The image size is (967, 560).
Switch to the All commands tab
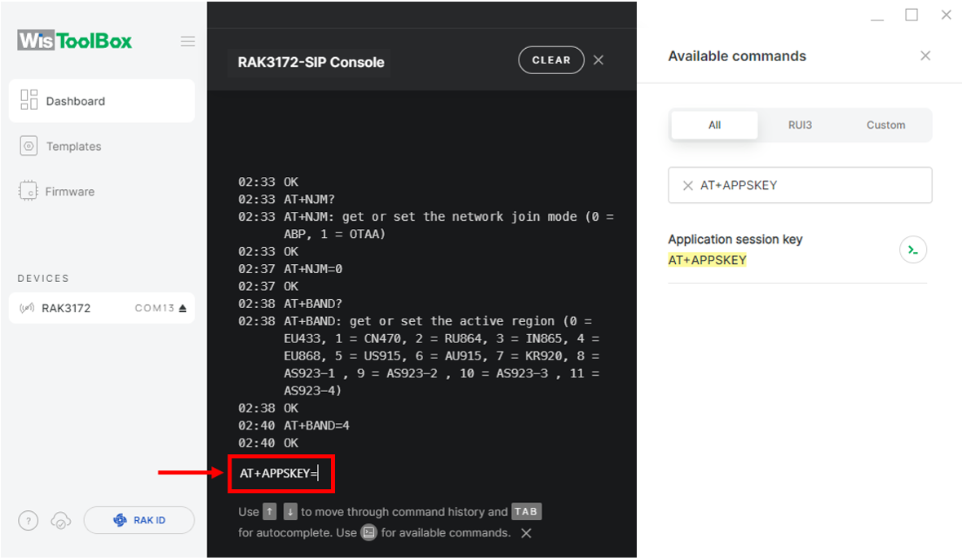coord(714,125)
